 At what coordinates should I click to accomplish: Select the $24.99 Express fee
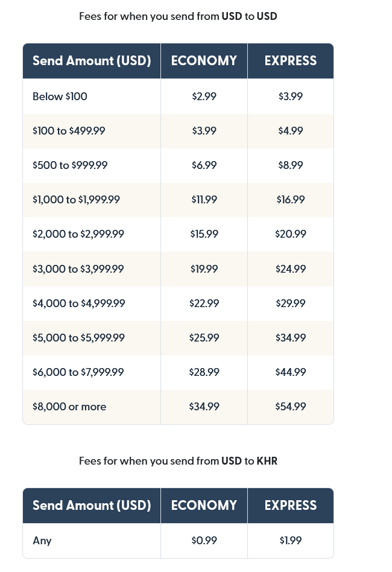(x=291, y=269)
